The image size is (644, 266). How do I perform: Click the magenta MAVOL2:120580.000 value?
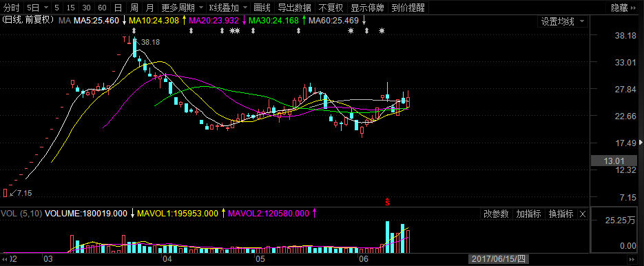(268, 214)
